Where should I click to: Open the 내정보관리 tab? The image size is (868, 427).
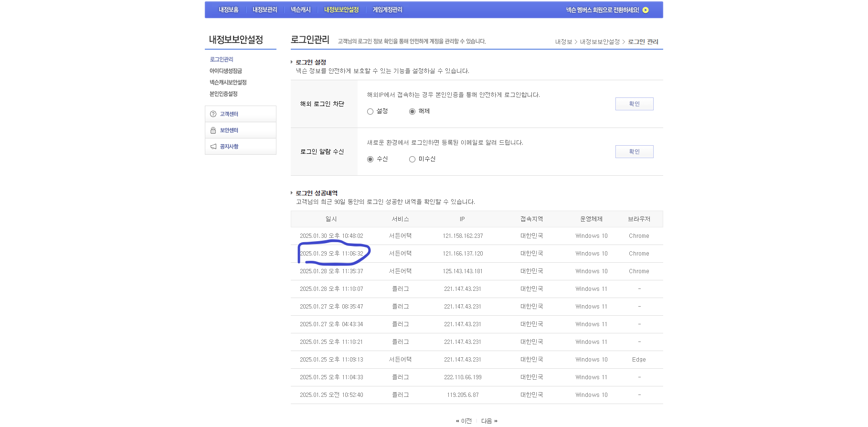[x=265, y=10]
